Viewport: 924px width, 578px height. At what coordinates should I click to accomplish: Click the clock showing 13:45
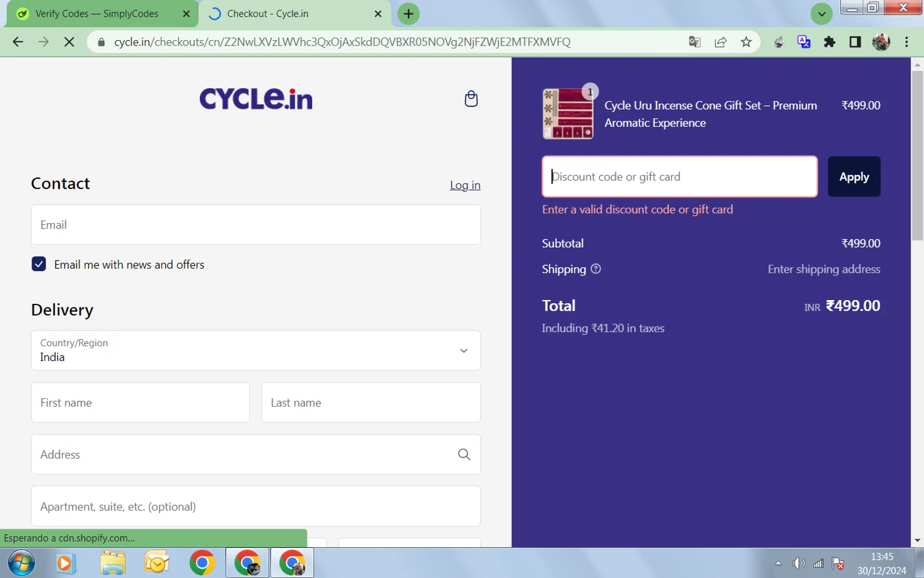[x=881, y=556]
